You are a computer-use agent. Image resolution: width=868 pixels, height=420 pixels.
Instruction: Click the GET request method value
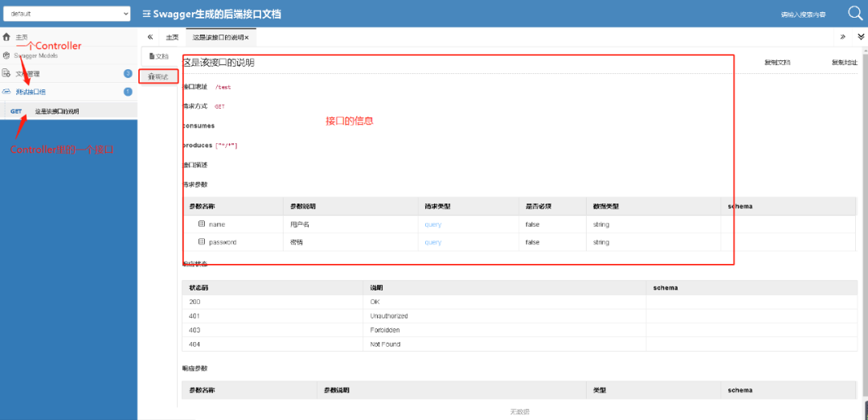[x=219, y=106]
